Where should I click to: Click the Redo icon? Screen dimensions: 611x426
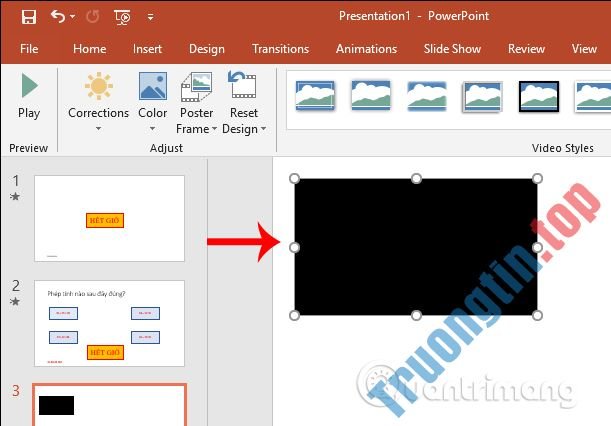(93, 17)
